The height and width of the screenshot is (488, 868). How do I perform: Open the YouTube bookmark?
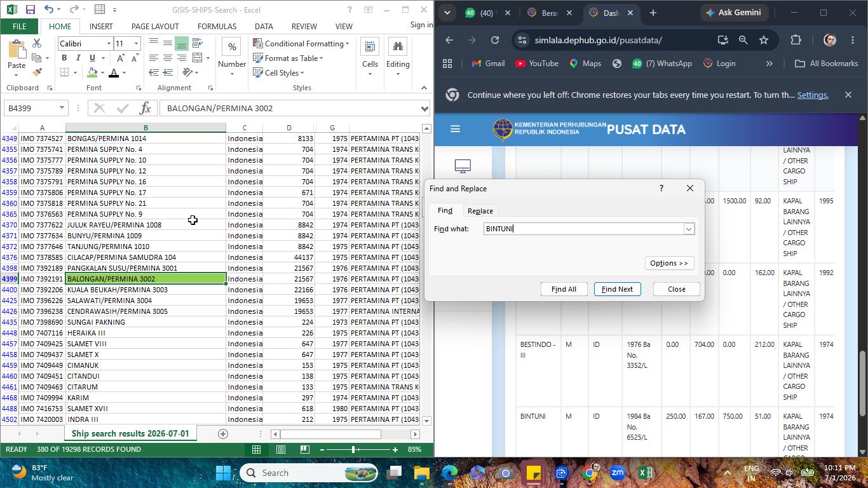tap(537, 64)
